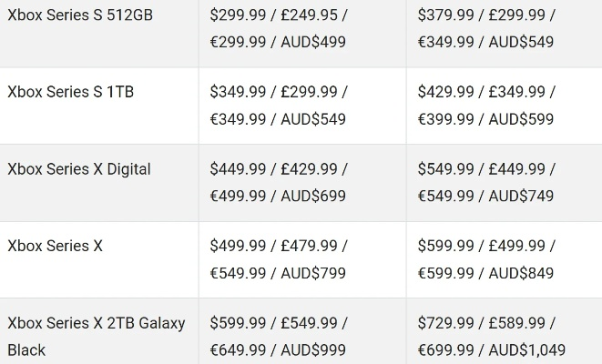Screen dimensions: 602x364
Task: Select the Xbox Series S 1TB label
Action: point(71,92)
